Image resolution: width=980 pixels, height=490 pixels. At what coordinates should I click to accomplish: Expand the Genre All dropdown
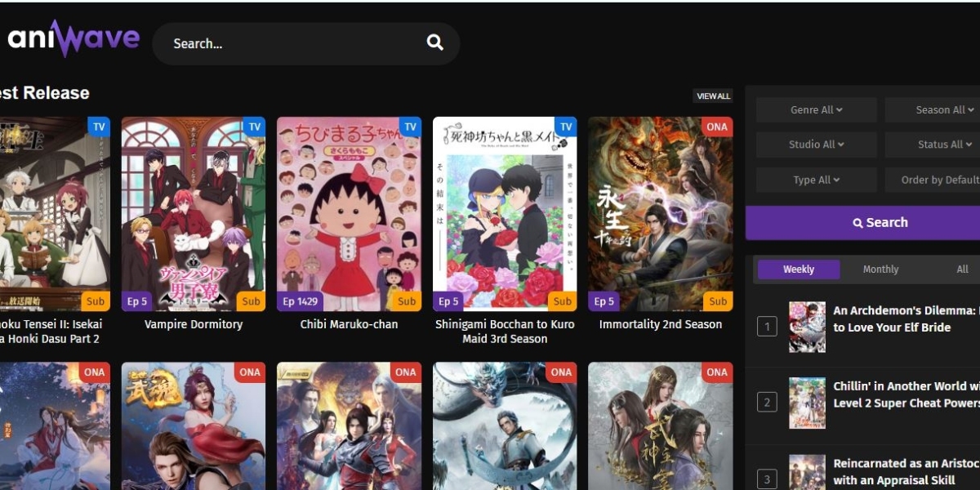click(x=816, y=110)
